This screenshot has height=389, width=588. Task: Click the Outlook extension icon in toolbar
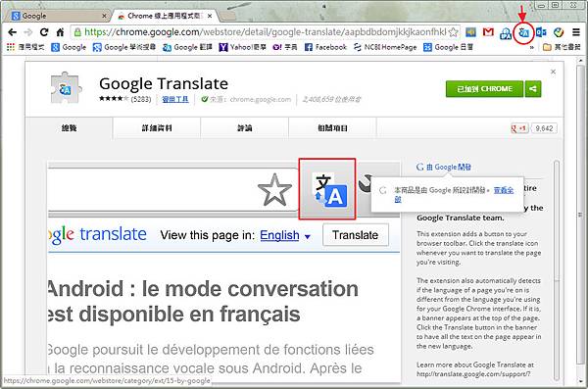pyautogui.click(x=541, y=32)
